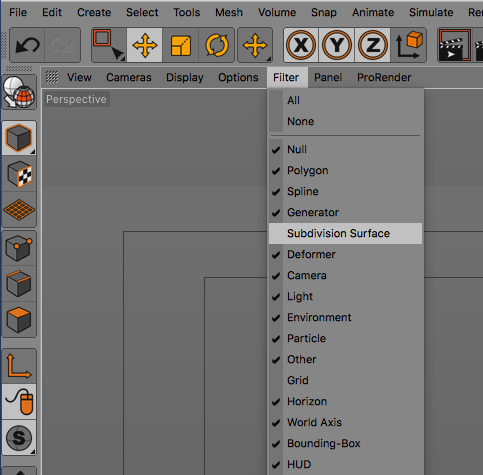Uncheck the Light filter

pyautogui.click(x=345, y=296)
